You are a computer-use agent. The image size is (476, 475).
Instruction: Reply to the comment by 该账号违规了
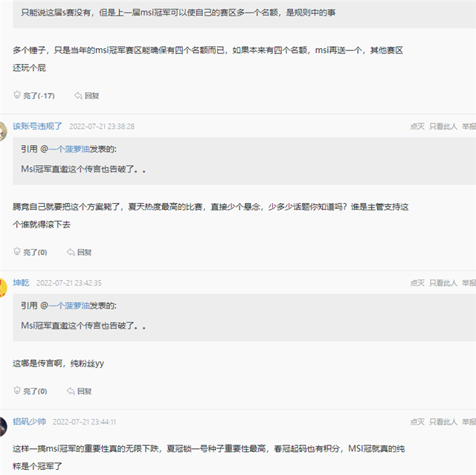click(71, 252)
